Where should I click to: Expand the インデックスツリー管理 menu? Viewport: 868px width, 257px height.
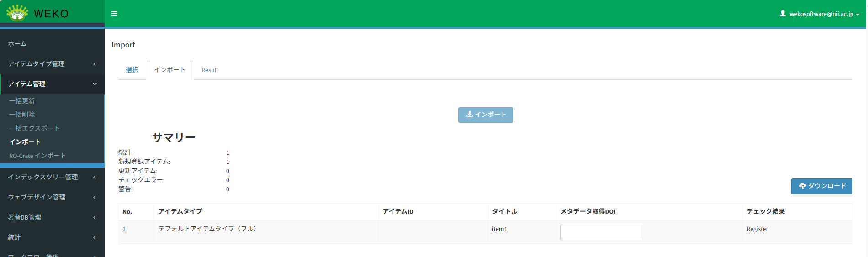[x=52, y=177]
